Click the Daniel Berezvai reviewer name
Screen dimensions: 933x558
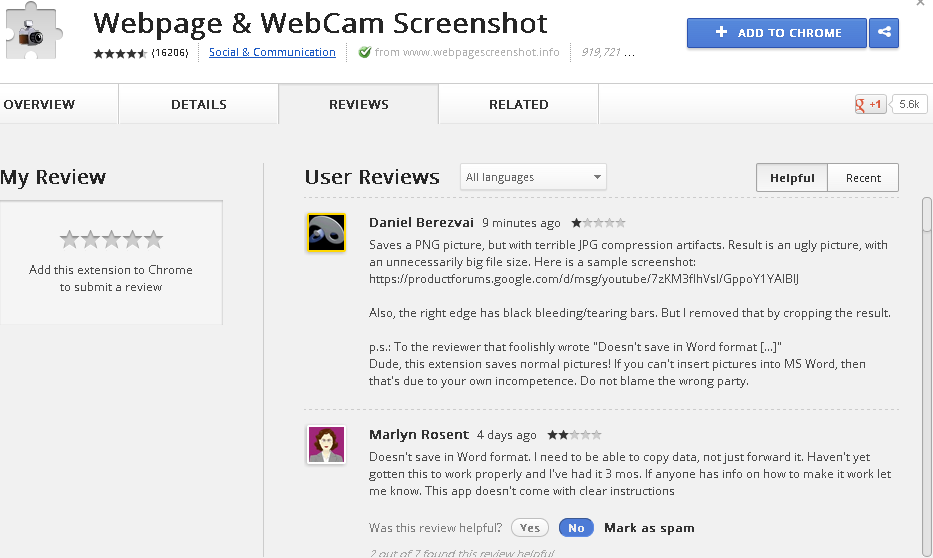click(421, 222)
